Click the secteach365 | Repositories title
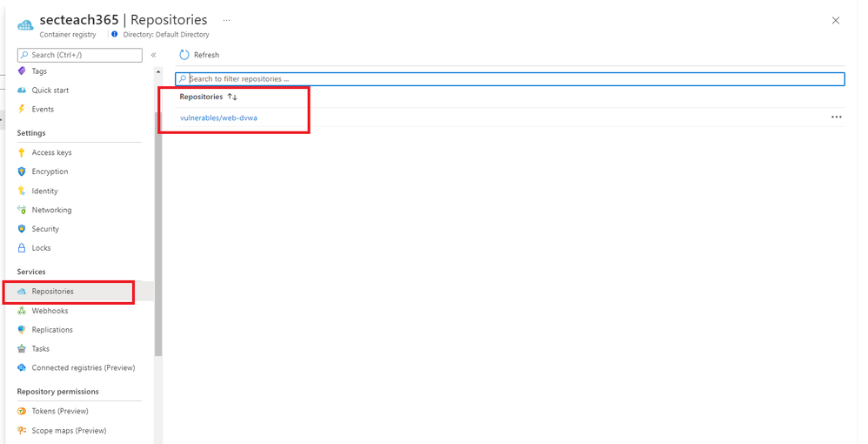This screenshot has height=444, width=868. (124, 20)
